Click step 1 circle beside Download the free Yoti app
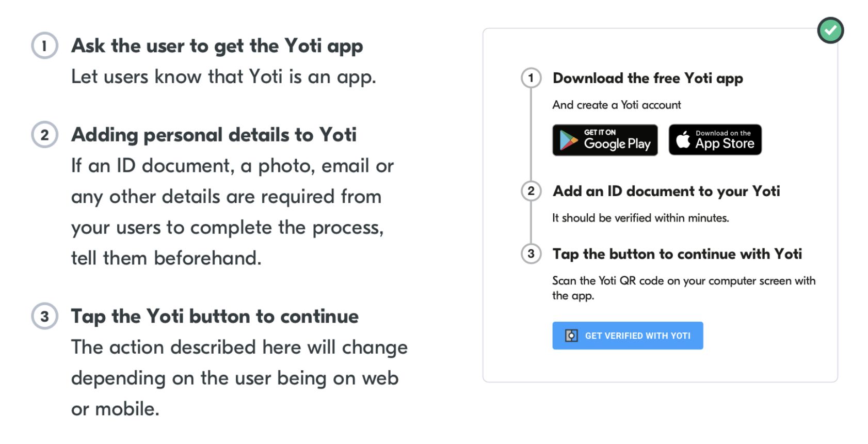The image size is (868, 444). click(x=531, y=78)
